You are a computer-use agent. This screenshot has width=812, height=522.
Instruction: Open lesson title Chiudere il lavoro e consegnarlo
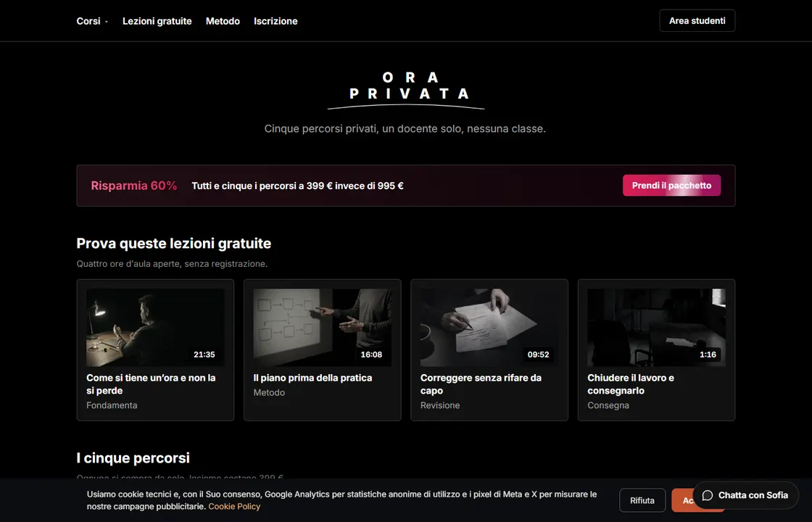[631, 384]
